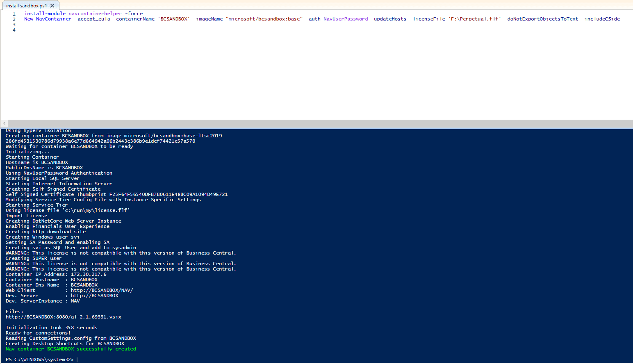The height and width of the screenshot is (364, 633).
Task: Click 'Nav container BCSANDBOX successfully created' message
Action: click(x=71, y=349)
